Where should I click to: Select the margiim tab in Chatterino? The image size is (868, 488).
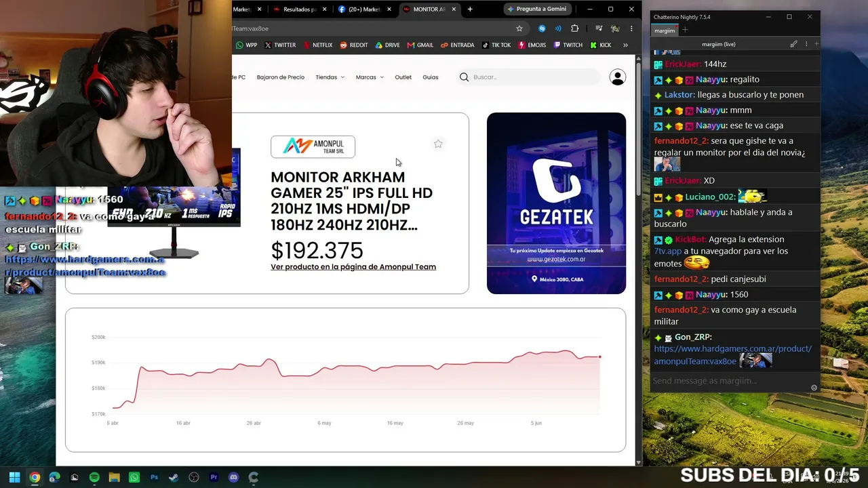pyautogui.click(x=665, y=30)
